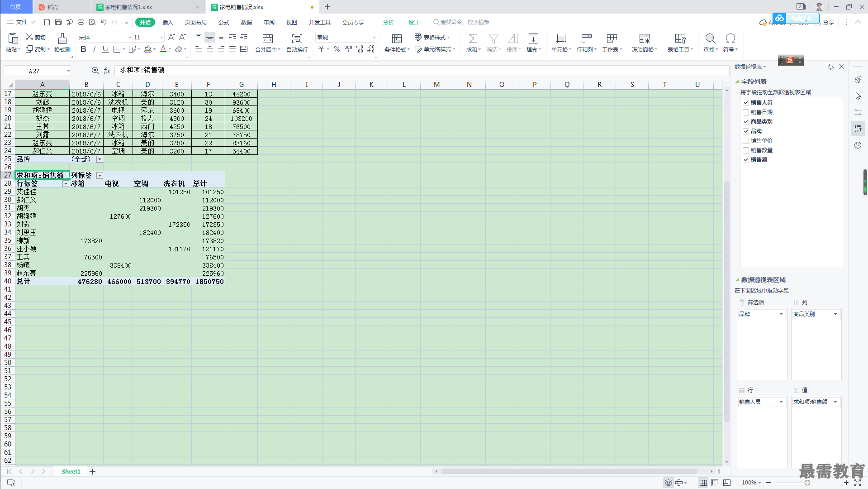Open the 品牌 filter dropdown in cell B25

click(x=100, y=159)
